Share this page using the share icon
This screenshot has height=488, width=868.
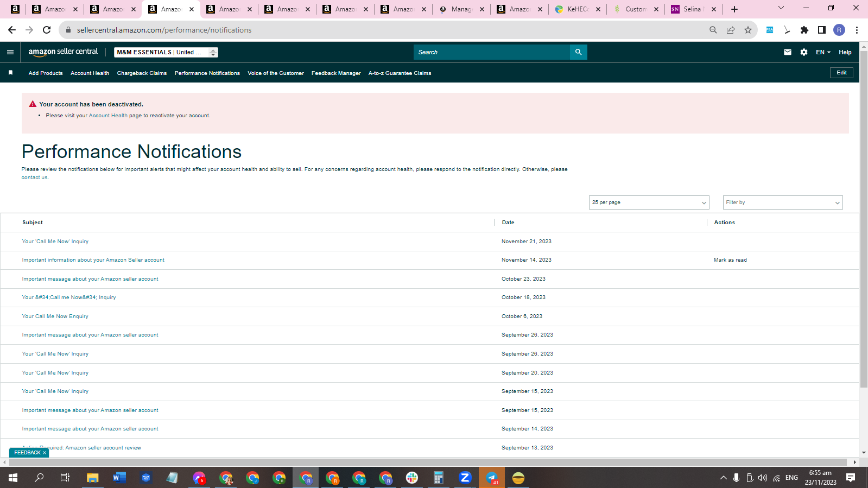tap(731, 30)
